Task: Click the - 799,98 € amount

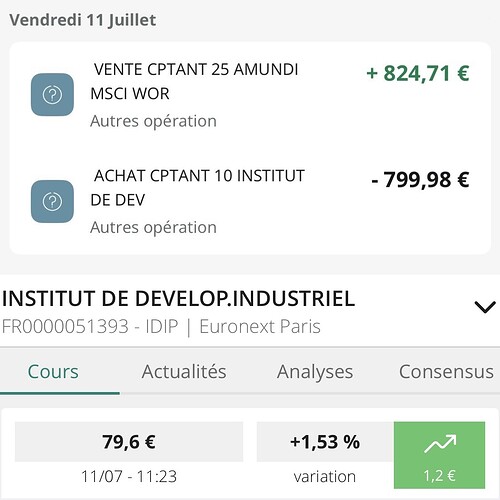Action: click(420, 180)
